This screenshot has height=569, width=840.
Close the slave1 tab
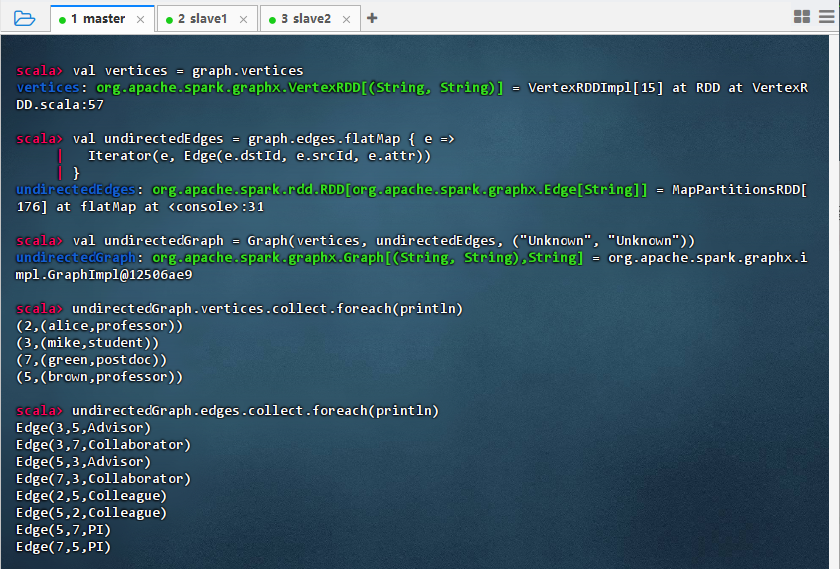[243, 19]
